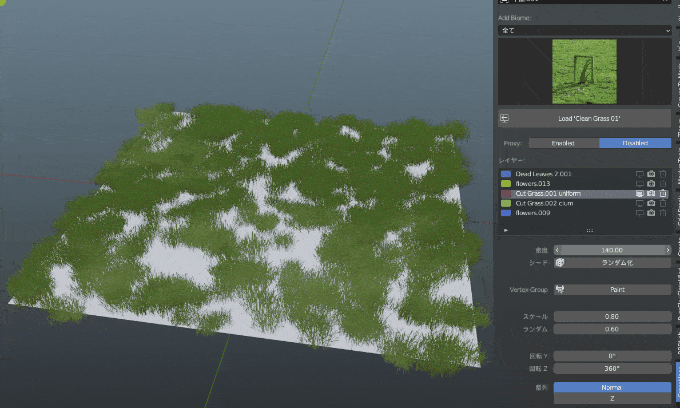Click the blue color swatch of Dead Leaves 2.001

click(506, 174)
